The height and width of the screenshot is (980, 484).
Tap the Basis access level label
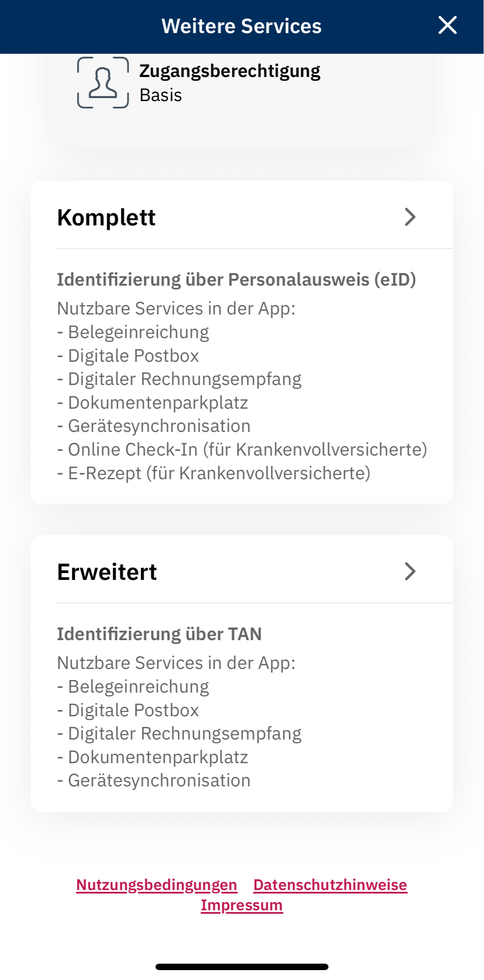point(160,95)
